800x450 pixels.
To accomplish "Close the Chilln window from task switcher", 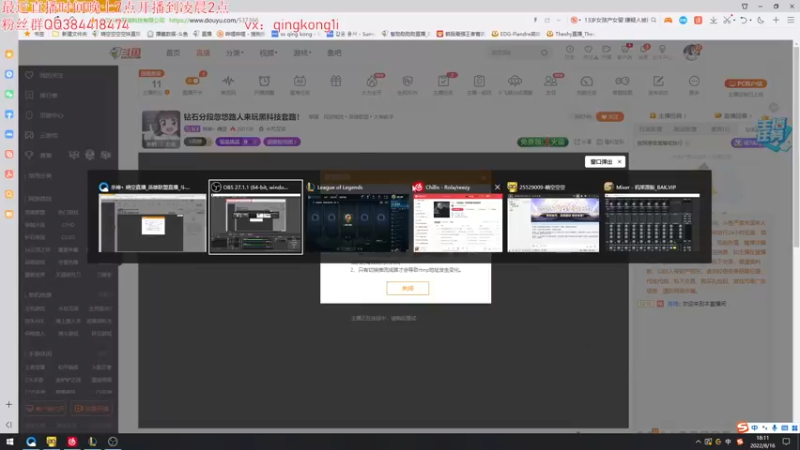I will [497, 187].
